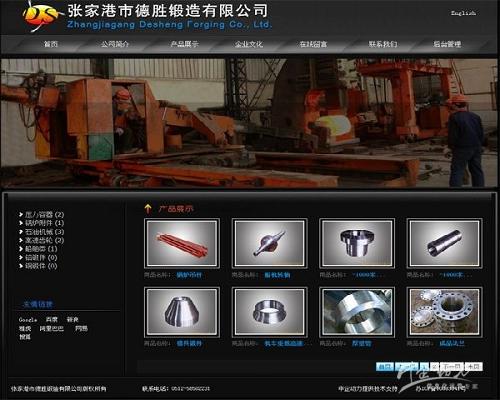Open the 企业文化 culture menu item

click(x=249, y=44)
